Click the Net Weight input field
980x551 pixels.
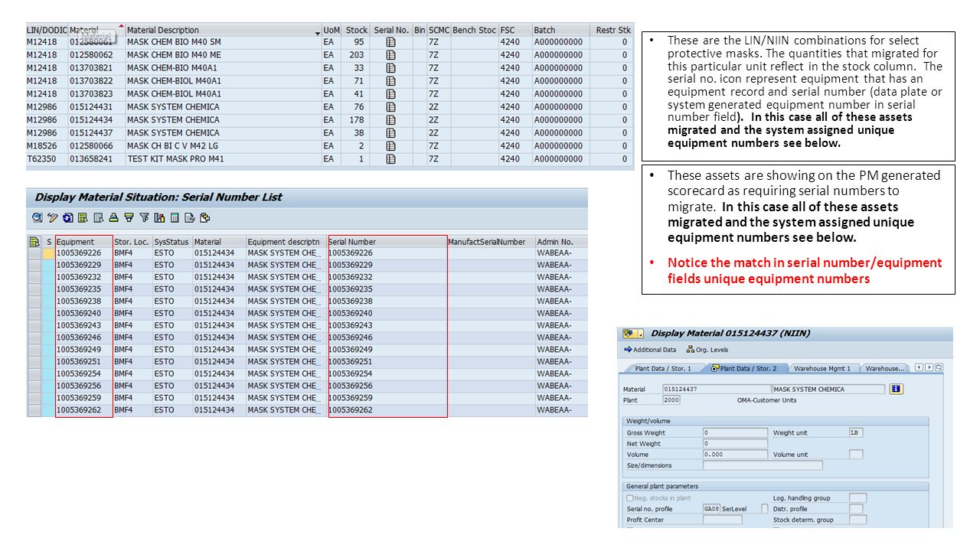735,443
